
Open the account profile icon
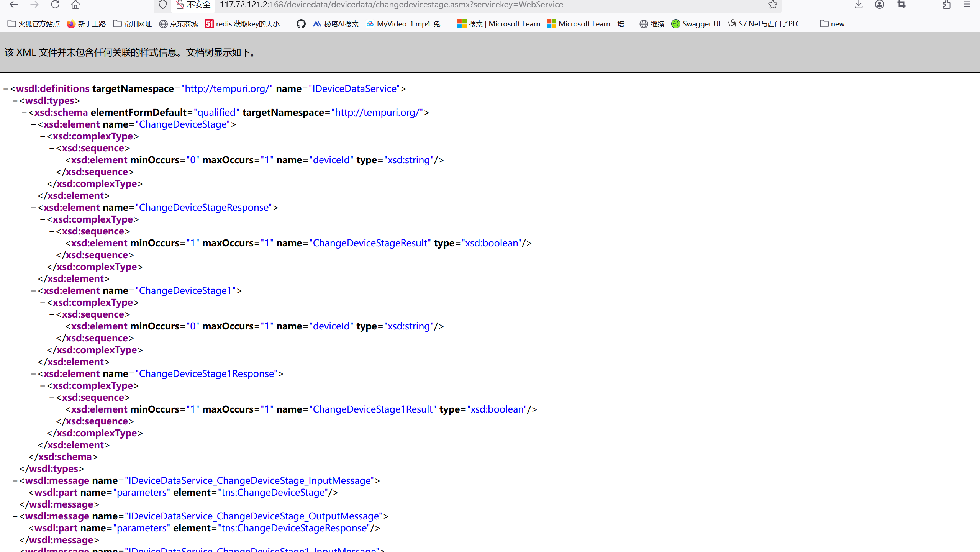click(x=880, y=5)
